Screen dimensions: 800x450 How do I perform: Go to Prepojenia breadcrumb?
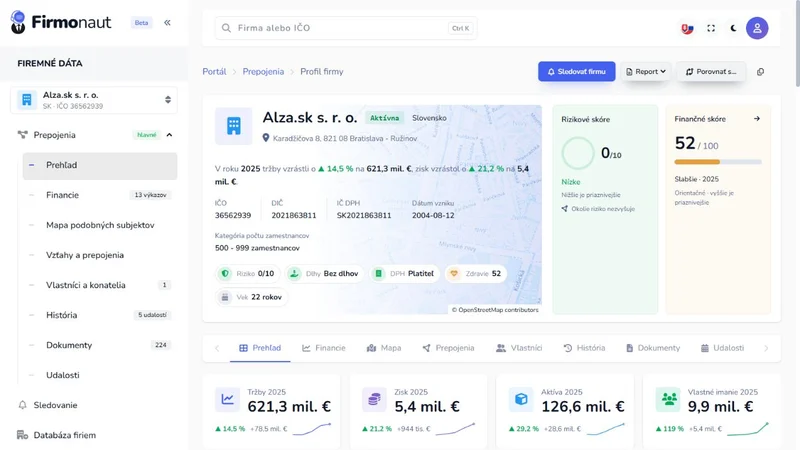(x=263, y=72)
